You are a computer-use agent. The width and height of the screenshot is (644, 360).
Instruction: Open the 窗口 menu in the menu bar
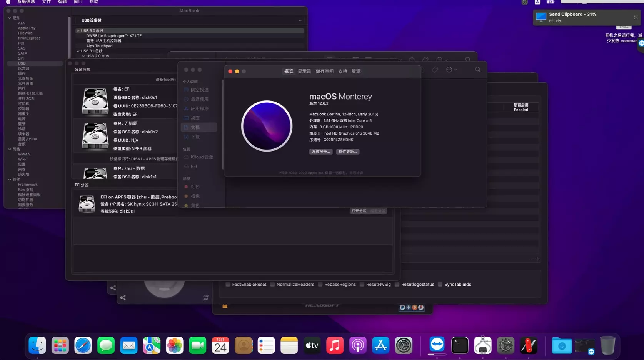[x=78, y=2]
